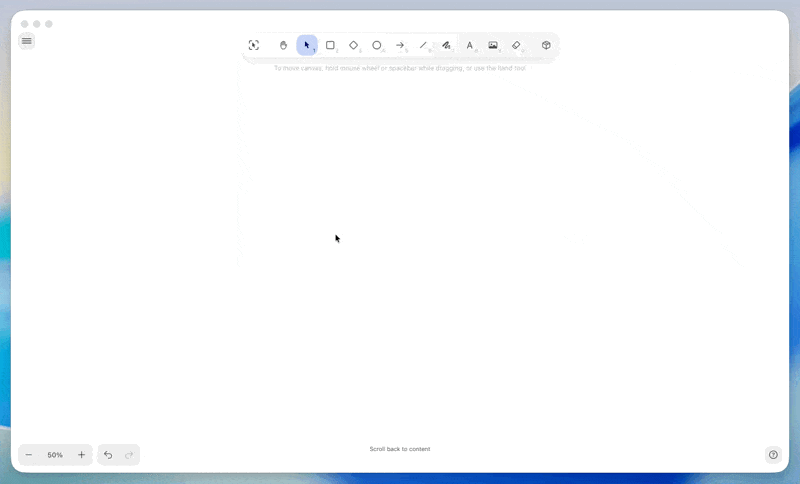
Task: Open the more tools library icon
Action: pyautogui.click(x=546, y=45)
